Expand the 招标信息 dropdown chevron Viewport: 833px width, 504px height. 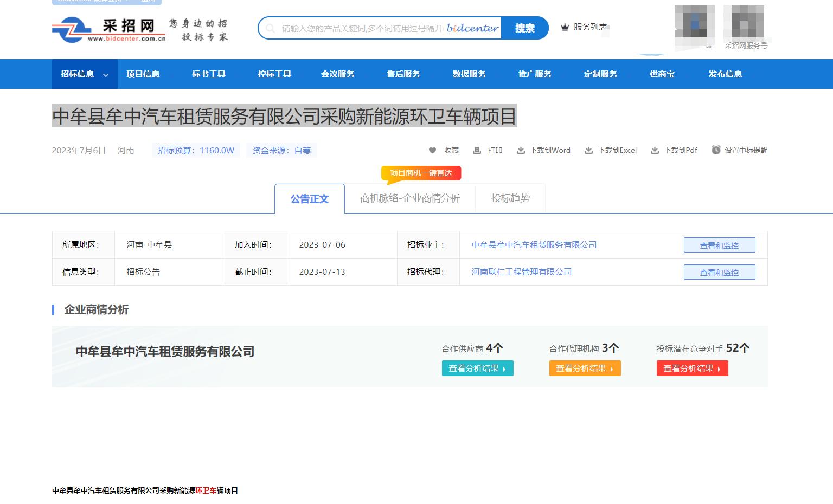(x=106, y=76)
